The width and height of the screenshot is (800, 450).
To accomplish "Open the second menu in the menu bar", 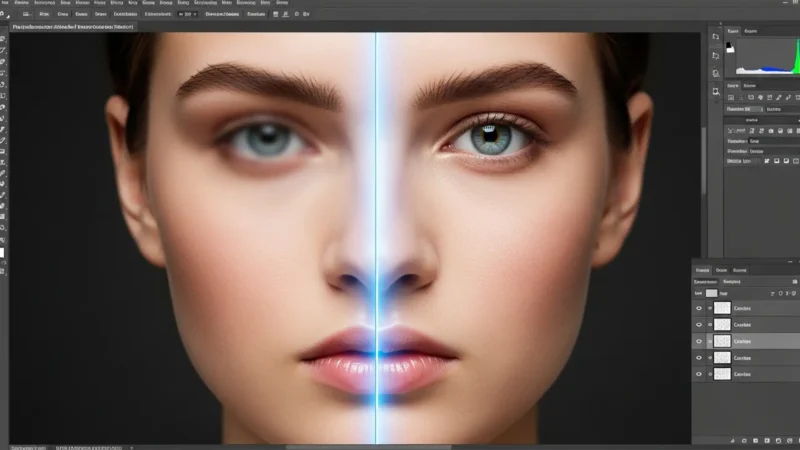I will [x=21, y=3].
